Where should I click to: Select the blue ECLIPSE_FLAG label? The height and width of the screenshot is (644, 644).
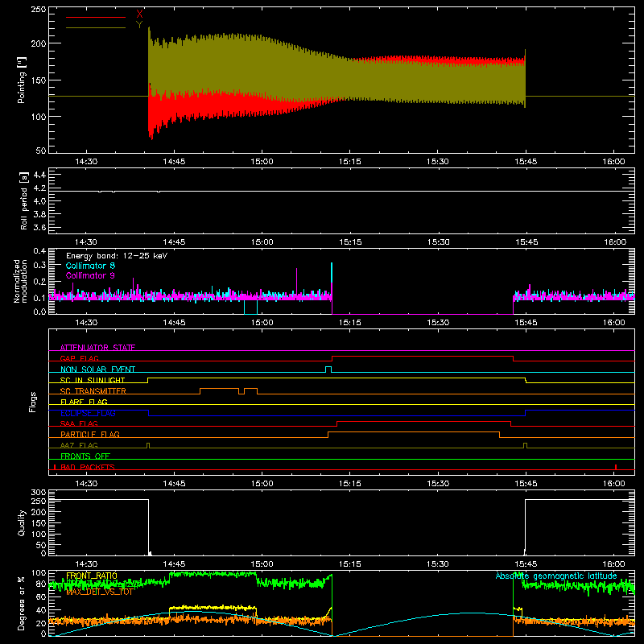tap(88, 413)
